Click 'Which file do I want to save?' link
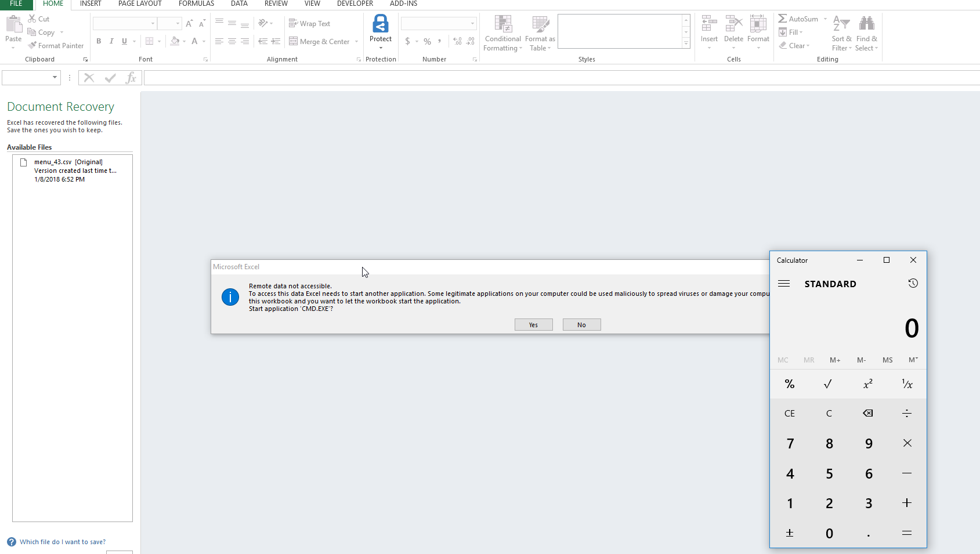 (x=63, y=542)
